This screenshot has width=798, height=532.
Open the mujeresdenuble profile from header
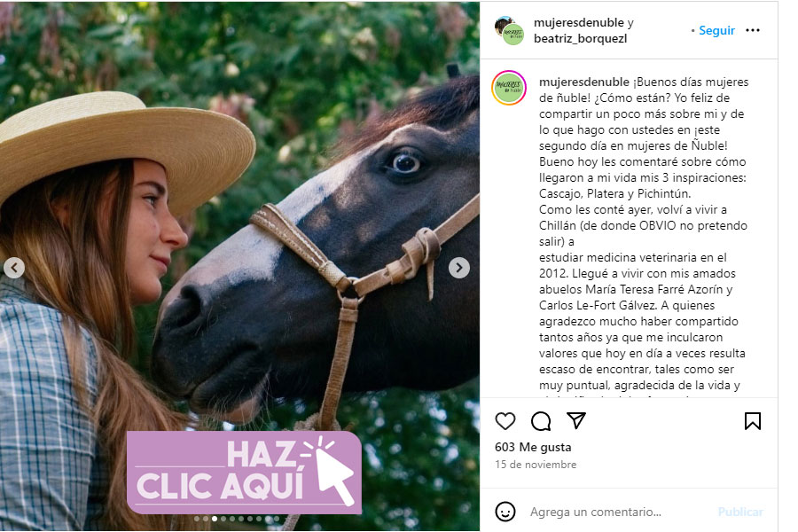coord(579,22)
